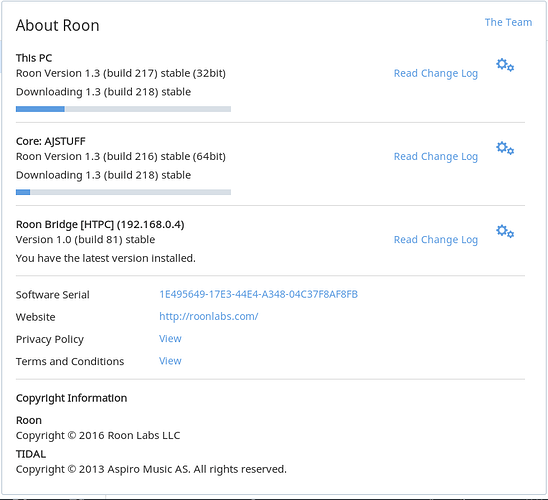Open settings gear for Core: AJSTUFF
548x500 pixels.
tap(505, 148)
